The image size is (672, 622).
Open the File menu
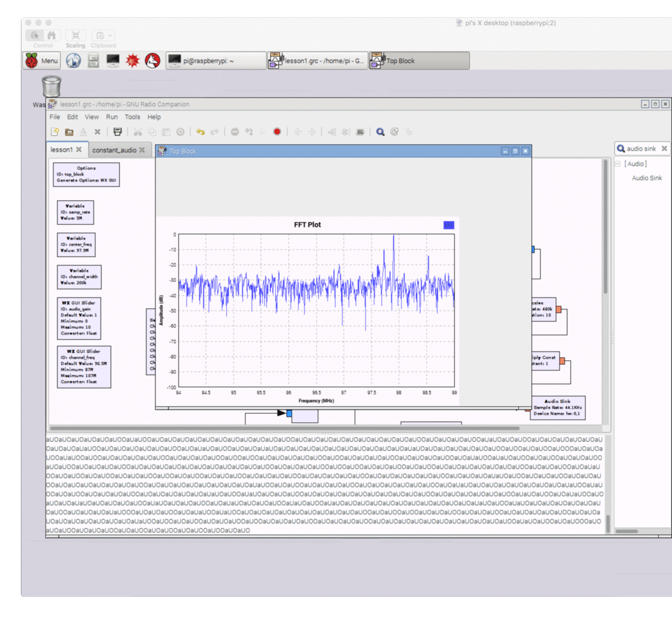[x=55, y=117]
